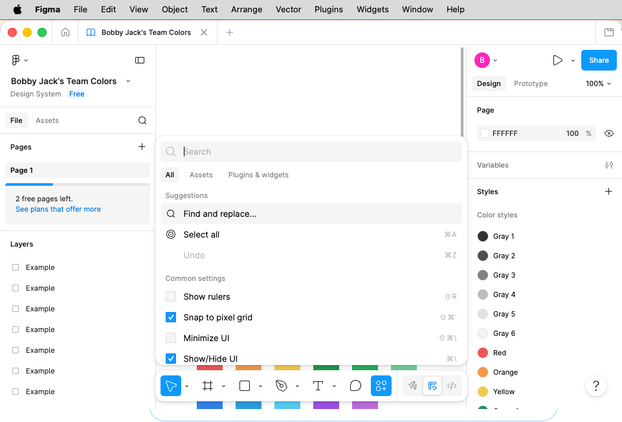Select the Pen tool
622x422 pixels.
tap(281, 386)
